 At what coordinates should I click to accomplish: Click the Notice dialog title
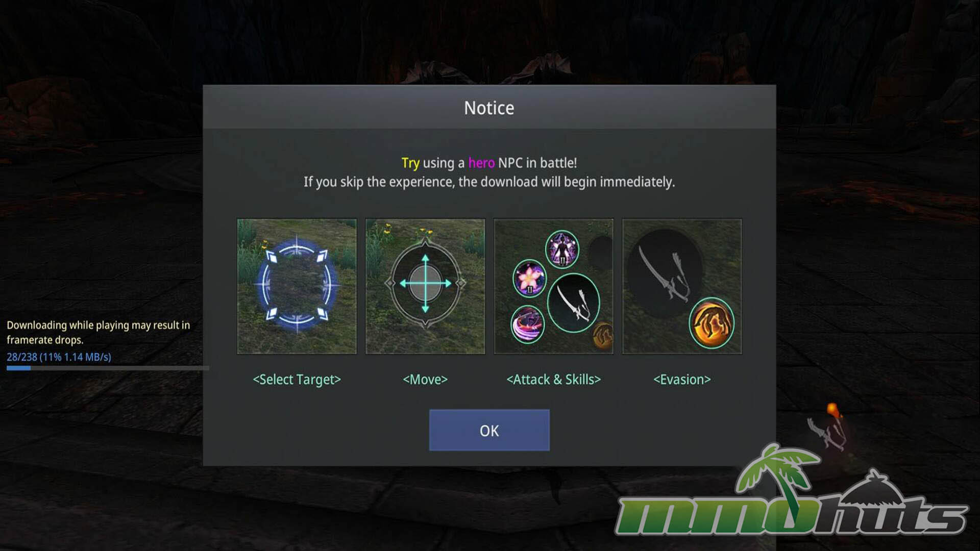pyautogui.click(x=489, y=108)
